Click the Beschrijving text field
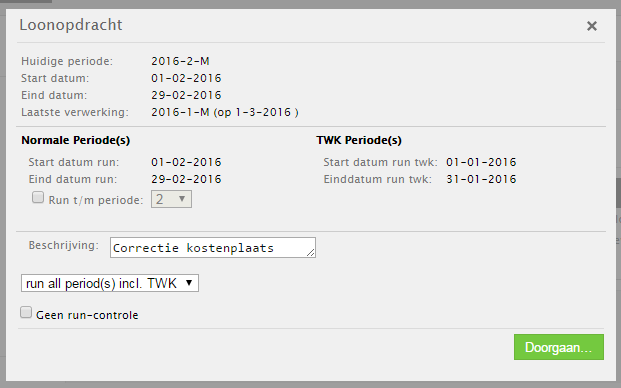 point(213,248)
